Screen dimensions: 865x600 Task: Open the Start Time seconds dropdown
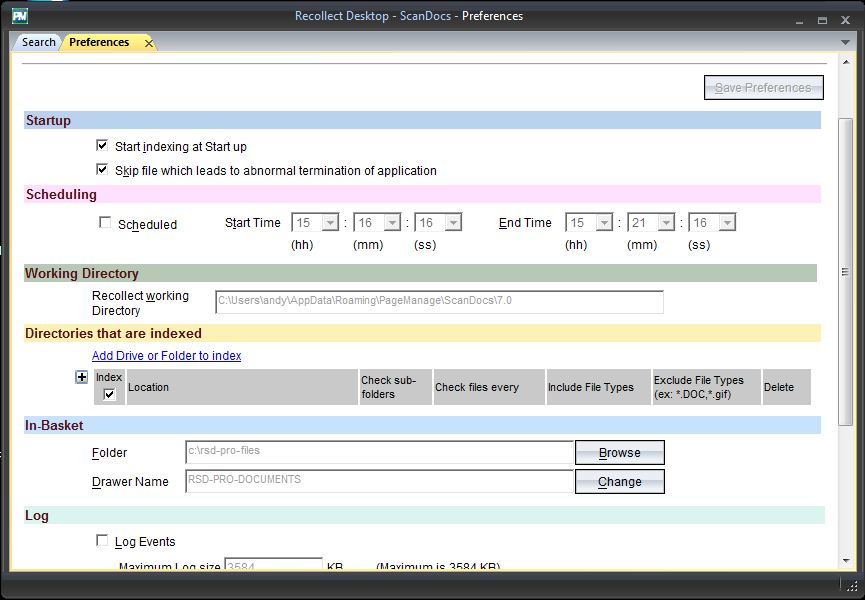[x=452, y=223]
